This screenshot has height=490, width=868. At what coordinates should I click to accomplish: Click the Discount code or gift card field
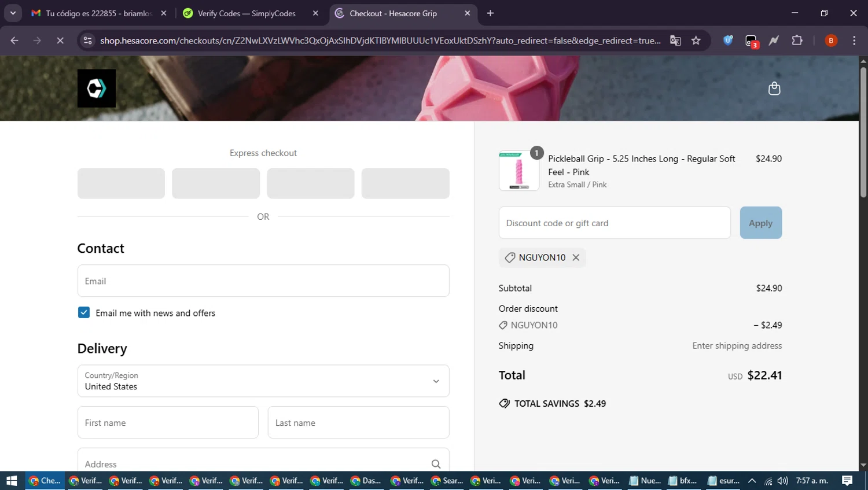pyautogui.click(x=615, y=223)
